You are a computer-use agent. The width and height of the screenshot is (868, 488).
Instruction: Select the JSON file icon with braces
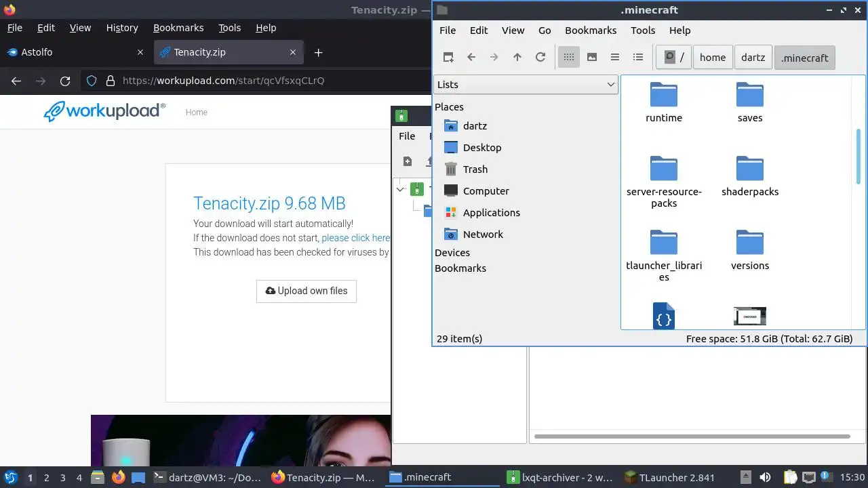click(x=664, y=316)
